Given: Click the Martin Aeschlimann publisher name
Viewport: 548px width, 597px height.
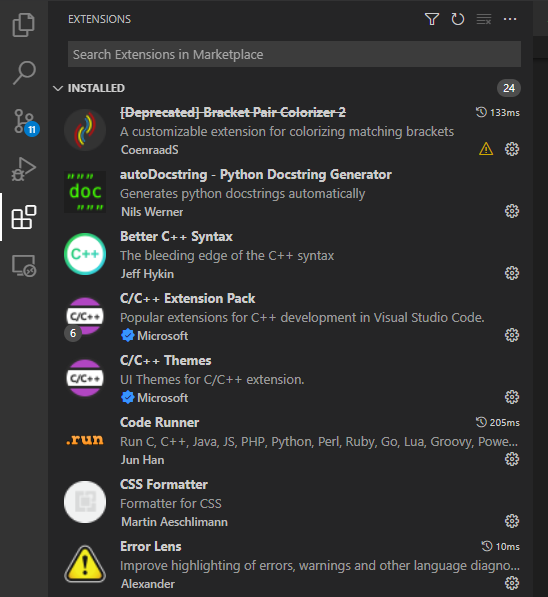Looking at the screenshot, I should 174,522.
